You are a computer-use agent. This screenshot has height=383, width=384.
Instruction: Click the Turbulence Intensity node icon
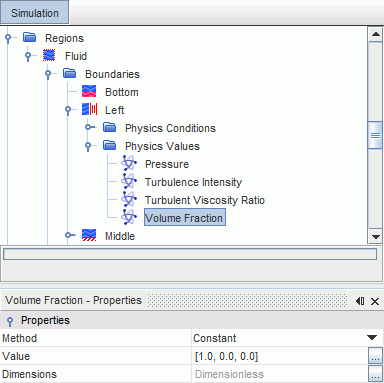click(x=129, y=182)
